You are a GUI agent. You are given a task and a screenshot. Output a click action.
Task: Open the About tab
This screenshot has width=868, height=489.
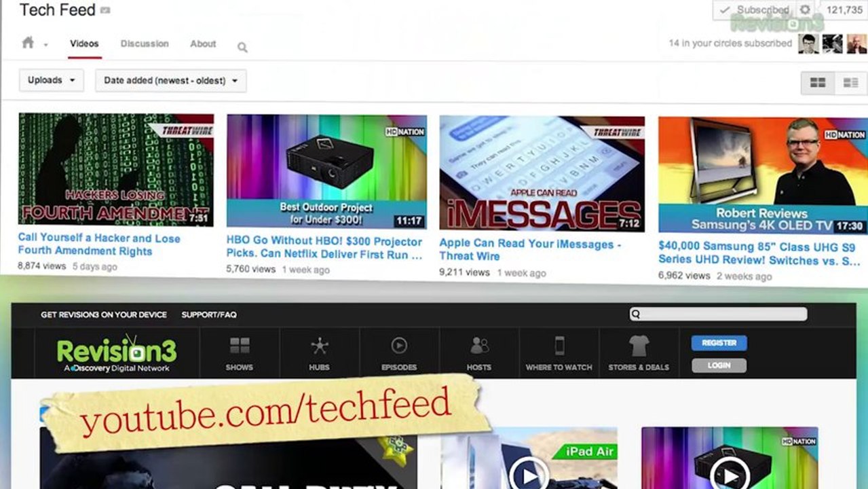point(203,43)
